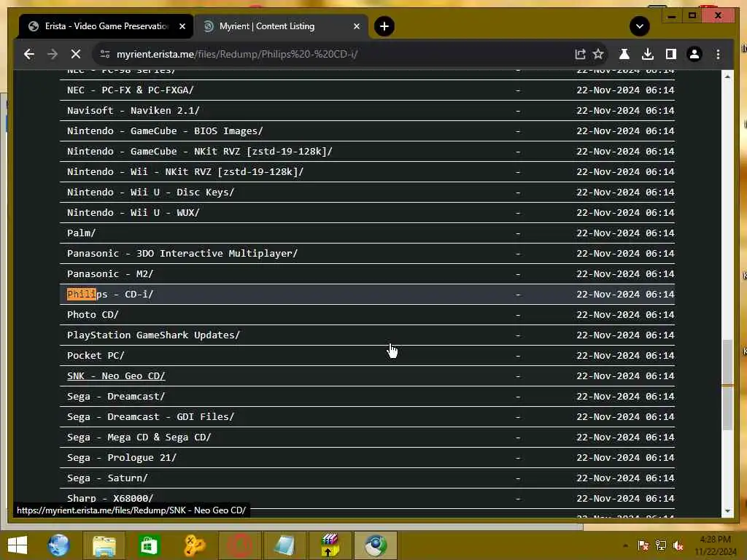Bookmark this page with the star
Viewport: 747px width, 560px height.
click(598, 54)
